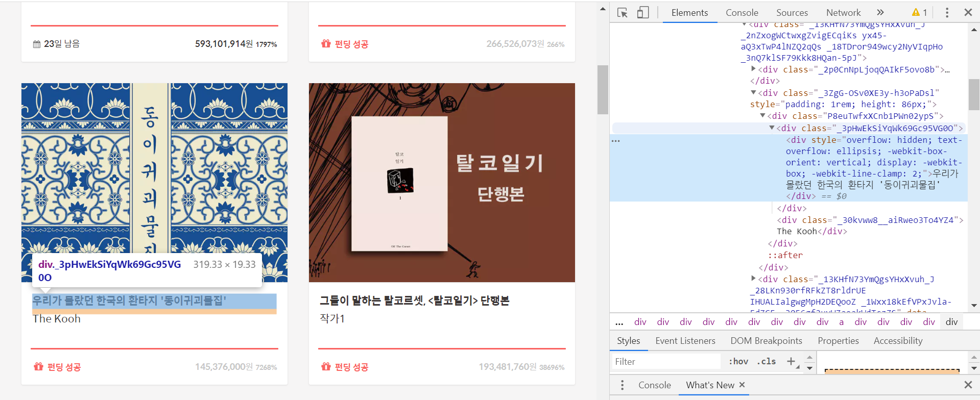Screen dimensions: 980x400
Task: Toggle the device toolbar icon
Action: (x=643, y=13)
